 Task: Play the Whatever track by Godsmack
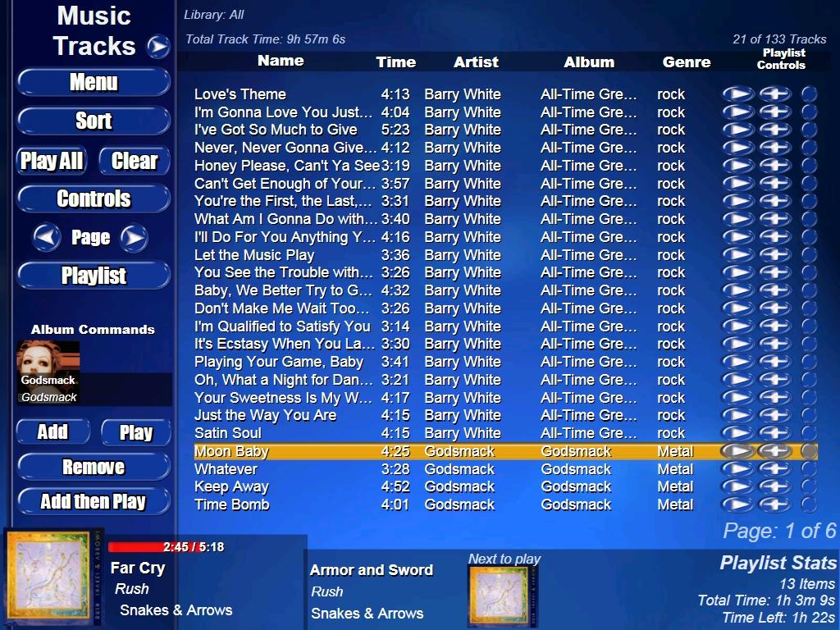[x=738, y=469]
